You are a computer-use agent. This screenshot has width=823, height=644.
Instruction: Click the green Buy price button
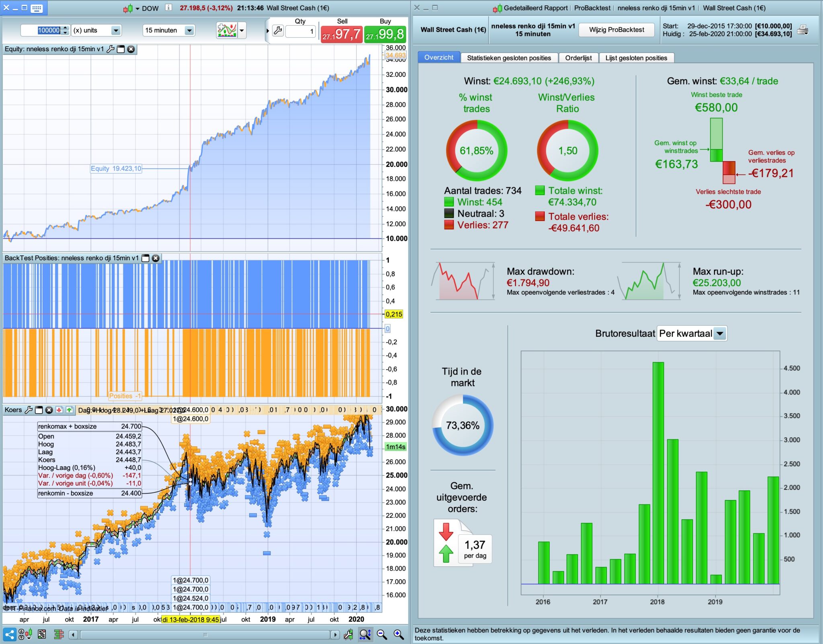pyautogui.click(x=385, y=34)
